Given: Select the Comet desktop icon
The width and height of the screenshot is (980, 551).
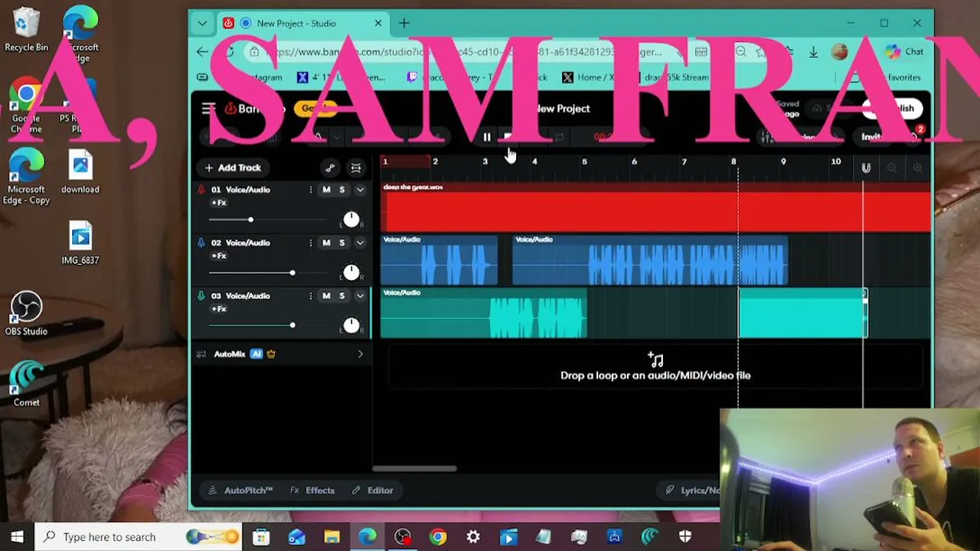Looking at the screenshot, I should pos(26,384).
